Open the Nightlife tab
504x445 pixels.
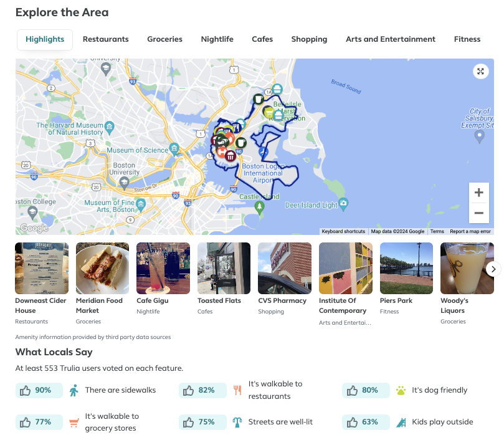pos(217,39)
